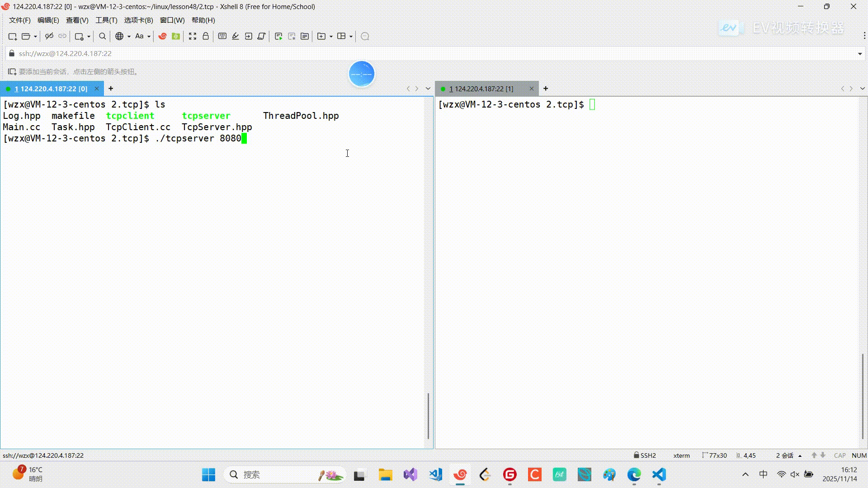Open the Find magnifier tool
Image resolution: width=868 pixels, height=488 pixels.
pyautogui.click(x=103, y=36)
